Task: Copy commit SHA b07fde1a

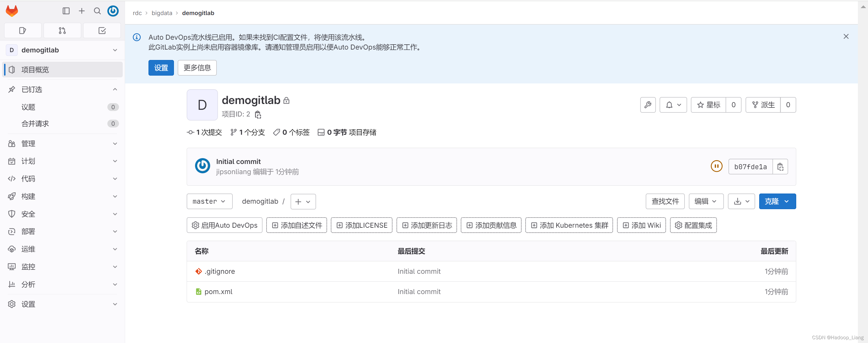Action: (x=780, y=166)
